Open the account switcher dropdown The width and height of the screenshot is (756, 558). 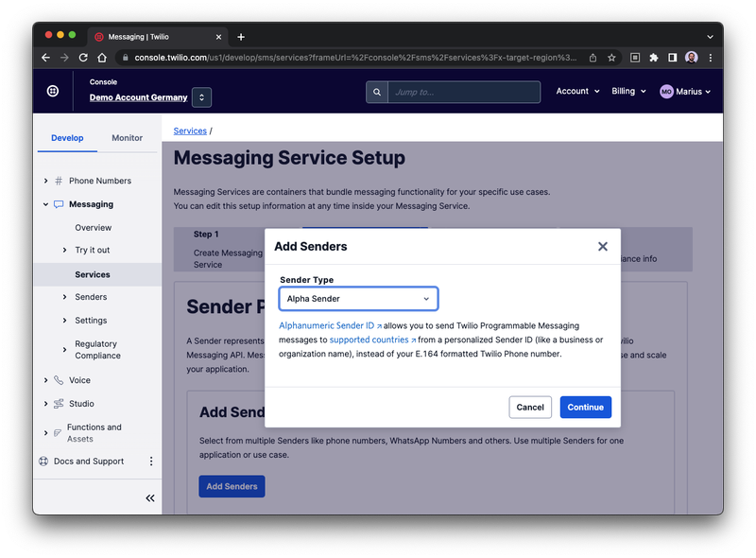tap(201, 97)
